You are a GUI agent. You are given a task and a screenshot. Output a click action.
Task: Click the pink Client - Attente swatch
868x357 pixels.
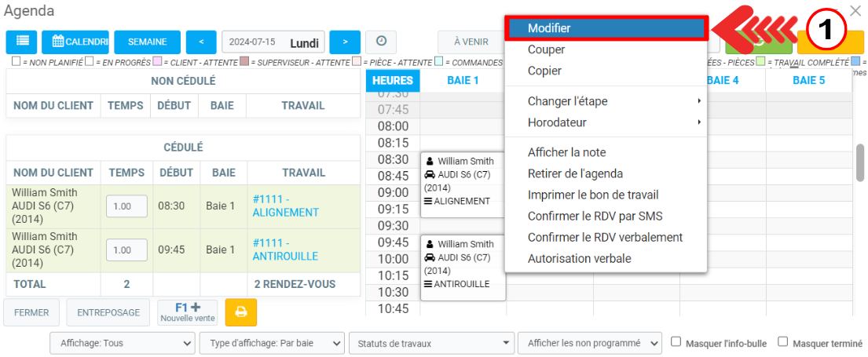tap(157, 62)
